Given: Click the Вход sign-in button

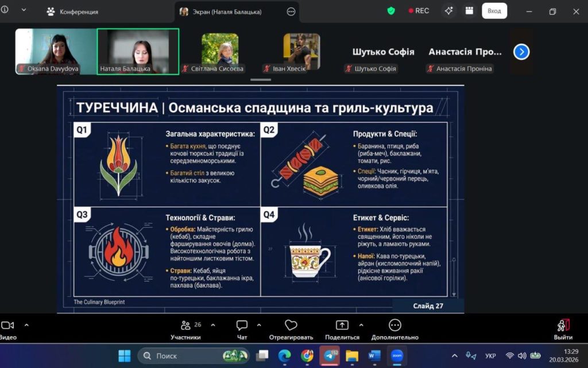Looking at the screenshot, I should click(494, 11).
